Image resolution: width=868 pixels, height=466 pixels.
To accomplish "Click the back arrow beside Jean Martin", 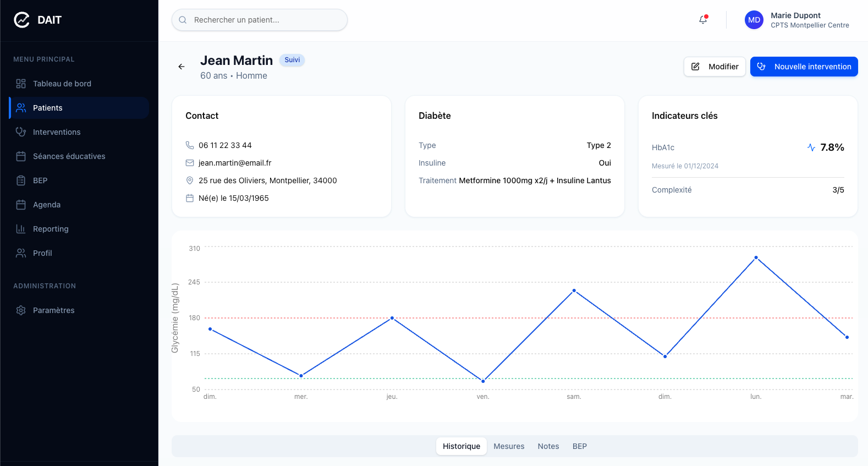I will point(182,67).
